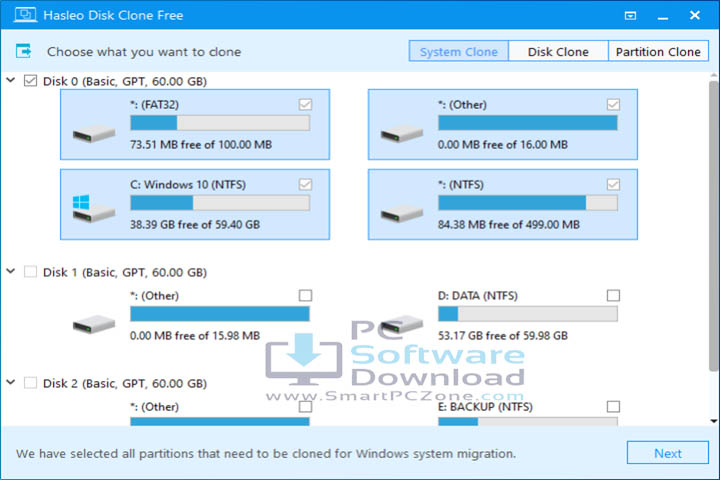The width and height of the screenshot is (720, 480).
Task: Click the vertical scrollbar thumb
Action: coord(713,225)
